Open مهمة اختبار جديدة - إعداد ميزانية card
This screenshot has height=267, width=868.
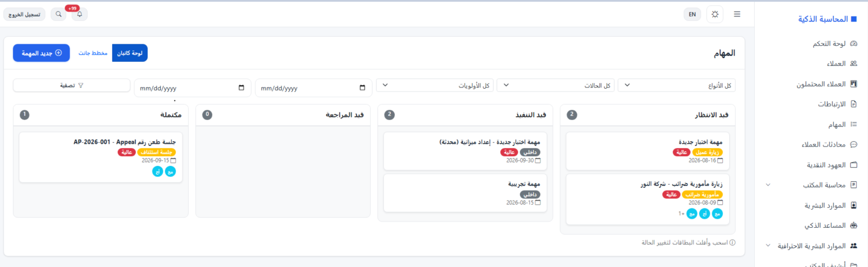pos(465,151)
